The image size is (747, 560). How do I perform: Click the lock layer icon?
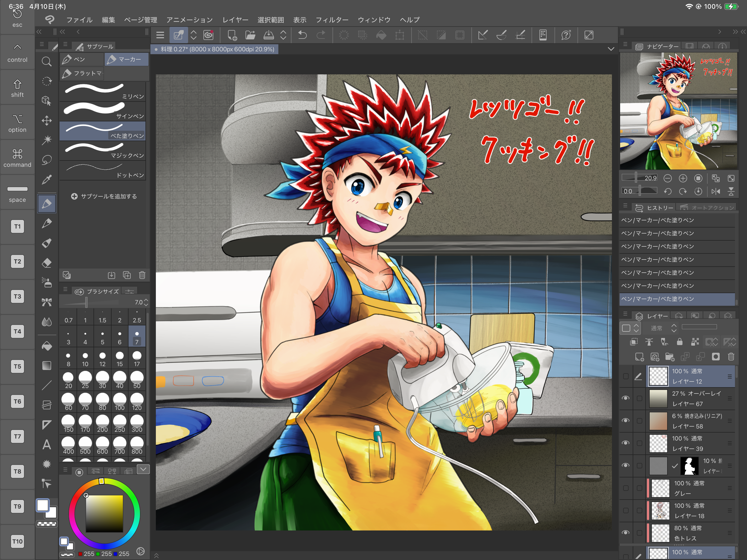pos(679,342)
